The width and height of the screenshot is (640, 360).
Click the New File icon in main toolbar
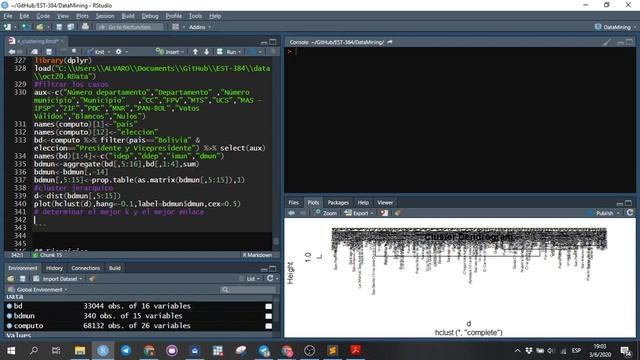click(7, 27)
